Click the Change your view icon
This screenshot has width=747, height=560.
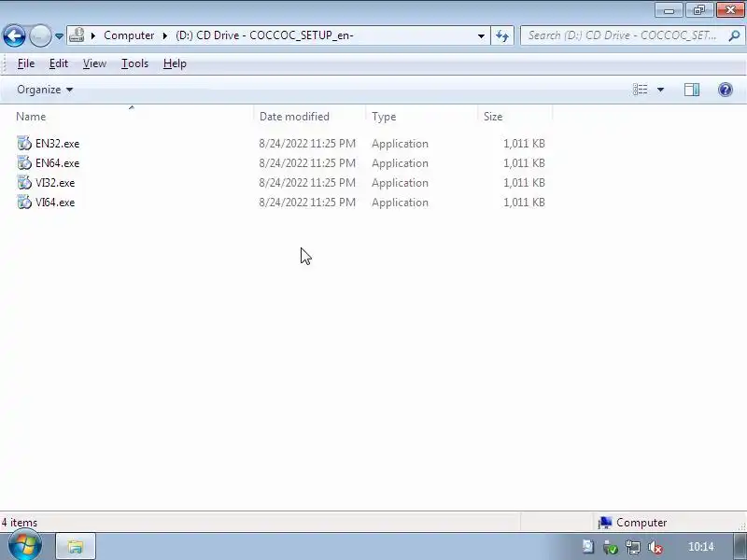(x=640, y=90)
